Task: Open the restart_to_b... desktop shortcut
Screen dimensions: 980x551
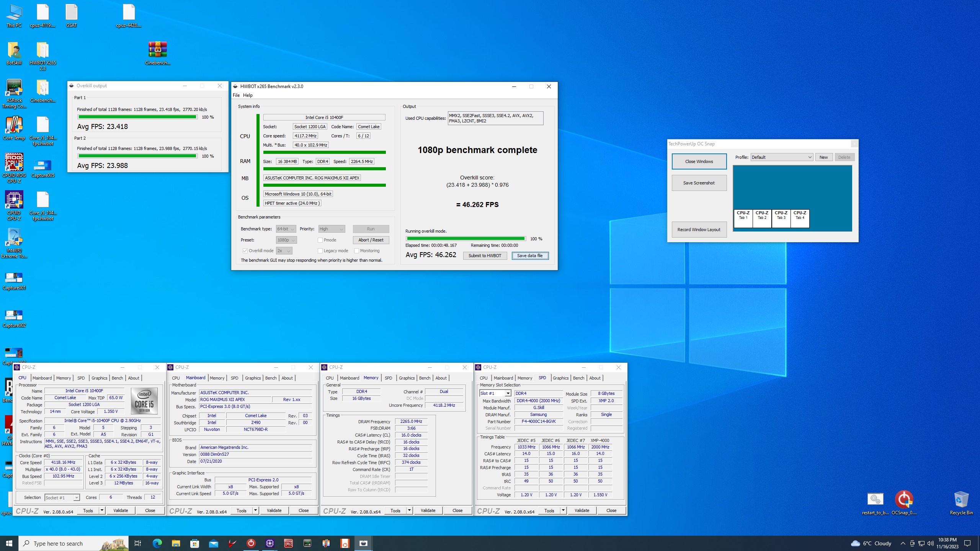Action: [875, 503]
